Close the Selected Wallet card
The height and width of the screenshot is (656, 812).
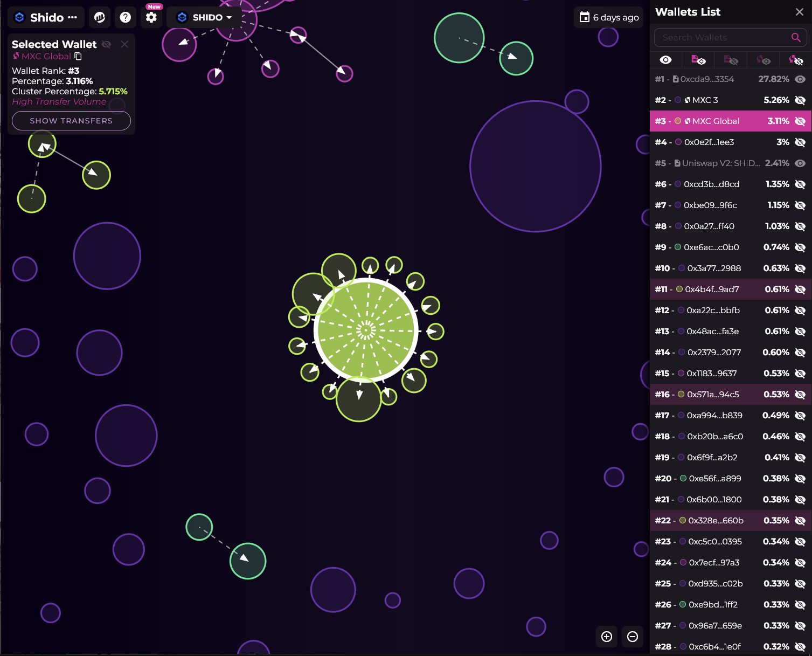(124, 44)
